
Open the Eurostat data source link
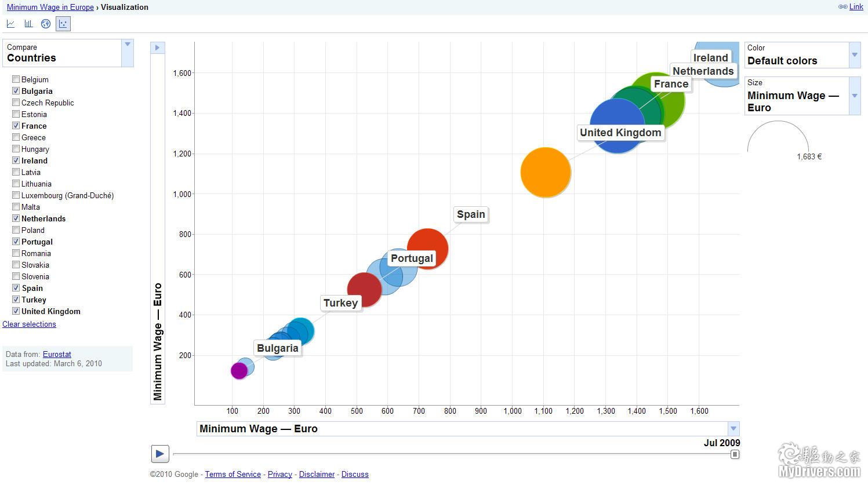(57, 354)
